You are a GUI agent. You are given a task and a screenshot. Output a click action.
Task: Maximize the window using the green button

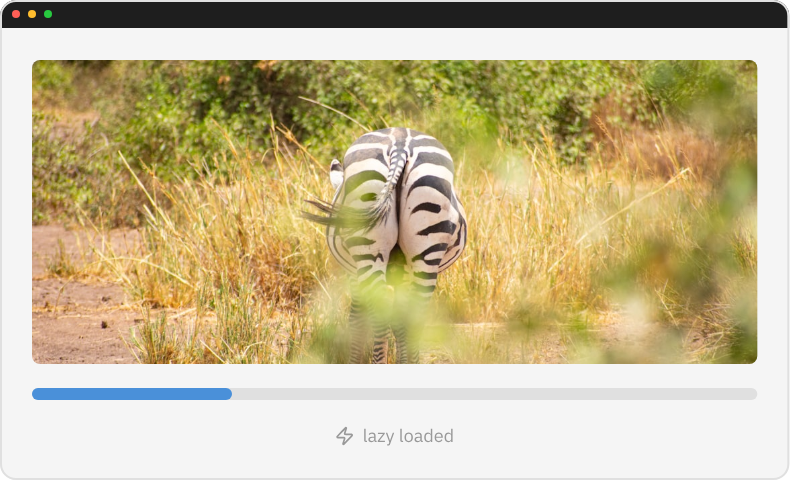[48, 14]
